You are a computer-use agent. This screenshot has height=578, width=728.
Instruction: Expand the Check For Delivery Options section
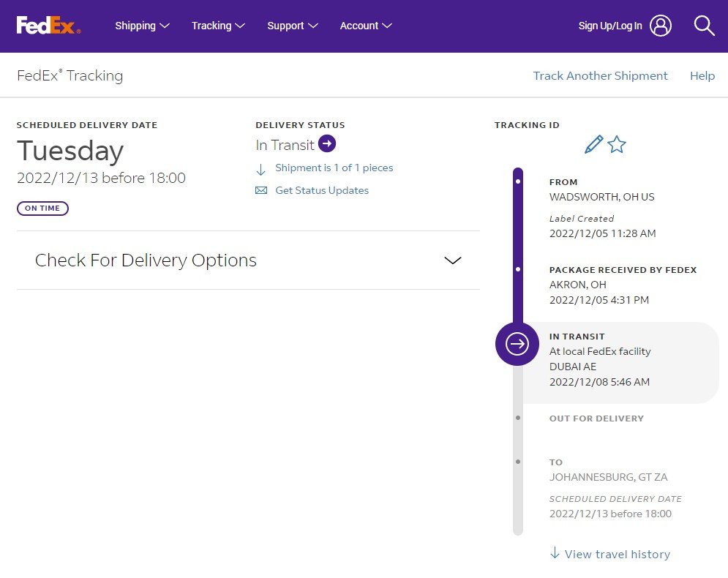(248, 260)
